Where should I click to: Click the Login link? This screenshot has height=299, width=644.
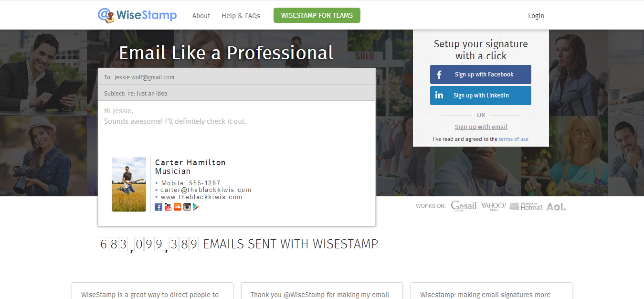pyautogui.click(x=536, y=16)
